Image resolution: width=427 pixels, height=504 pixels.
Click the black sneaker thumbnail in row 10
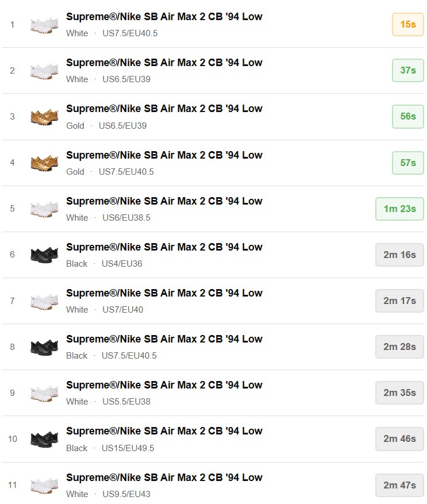click(x=44, y=439)
